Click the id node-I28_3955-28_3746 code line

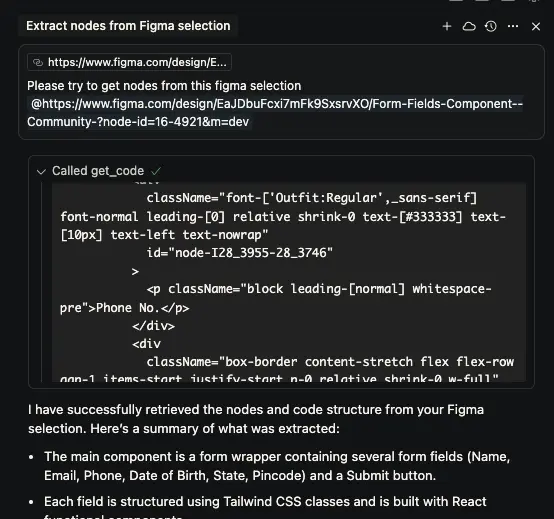pos(240,253)
